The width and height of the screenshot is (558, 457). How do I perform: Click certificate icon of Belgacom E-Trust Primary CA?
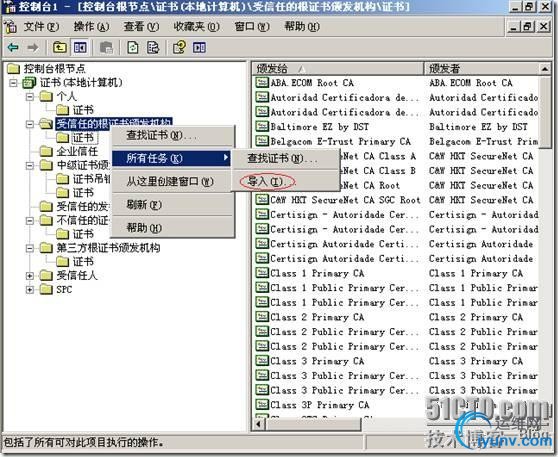[x=262, y=141]
